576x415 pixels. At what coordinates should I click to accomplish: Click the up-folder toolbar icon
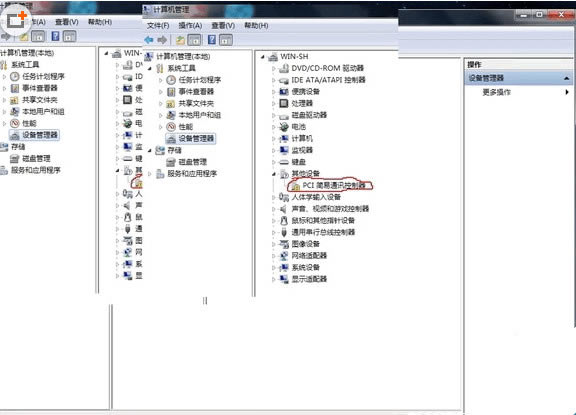[x=180, y=40]
